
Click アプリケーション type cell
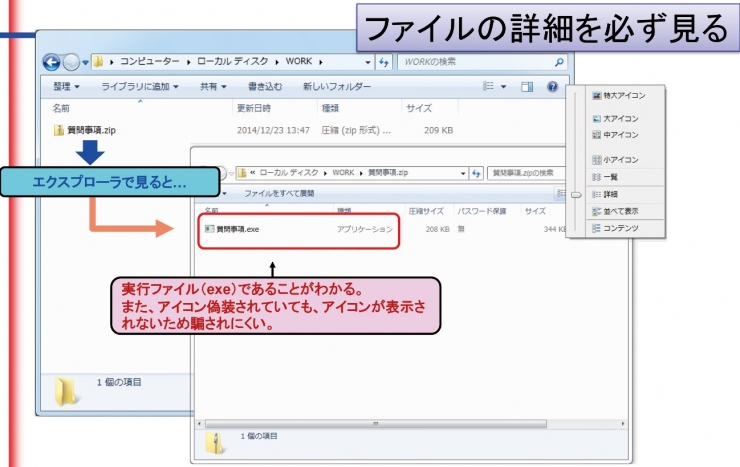(x=365, y=229)
